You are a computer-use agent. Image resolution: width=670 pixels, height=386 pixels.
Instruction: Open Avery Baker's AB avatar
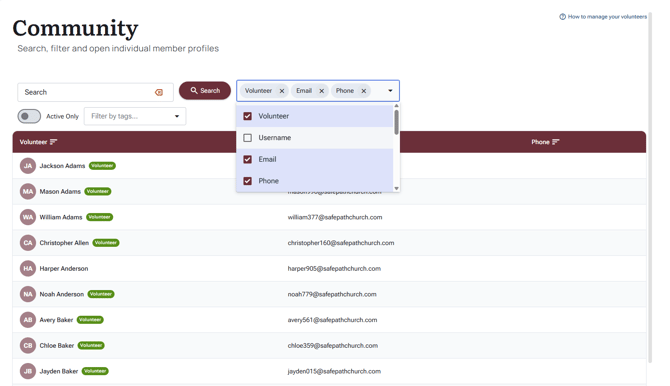[28, 320]
